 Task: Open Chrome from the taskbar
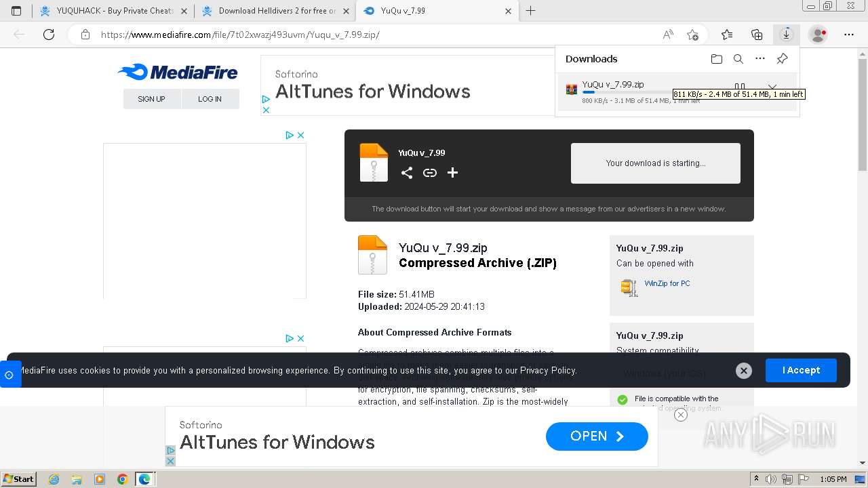[x=122, y=479]
